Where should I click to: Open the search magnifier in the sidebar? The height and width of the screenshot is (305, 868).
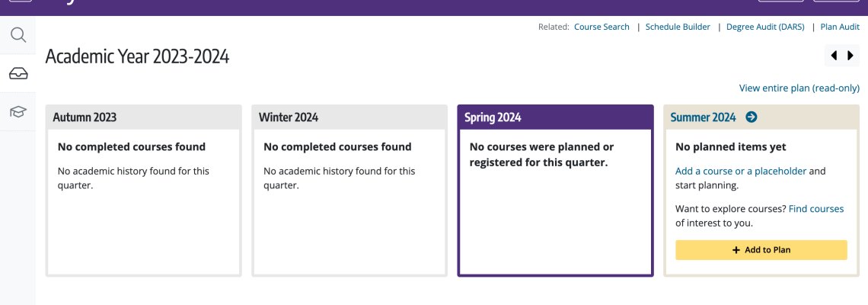[18, 36]
